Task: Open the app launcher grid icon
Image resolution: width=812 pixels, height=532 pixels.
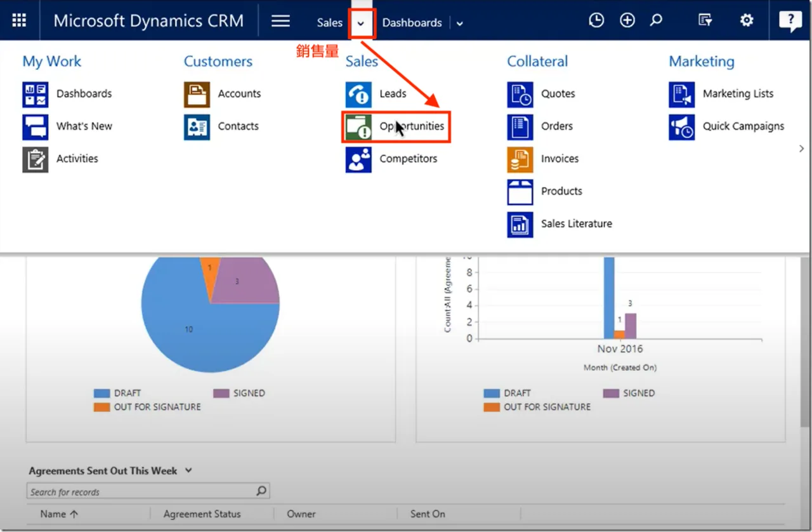Action: 19,20
